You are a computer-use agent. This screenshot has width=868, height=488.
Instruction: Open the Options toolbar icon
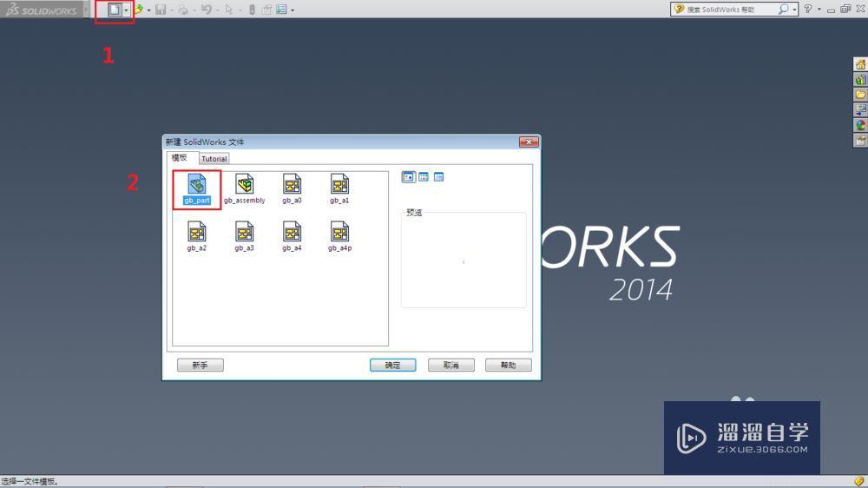tap(281, 10)
